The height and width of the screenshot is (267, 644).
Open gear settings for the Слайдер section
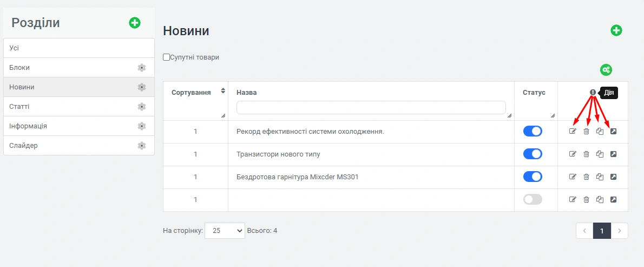(x=142, y=146)
